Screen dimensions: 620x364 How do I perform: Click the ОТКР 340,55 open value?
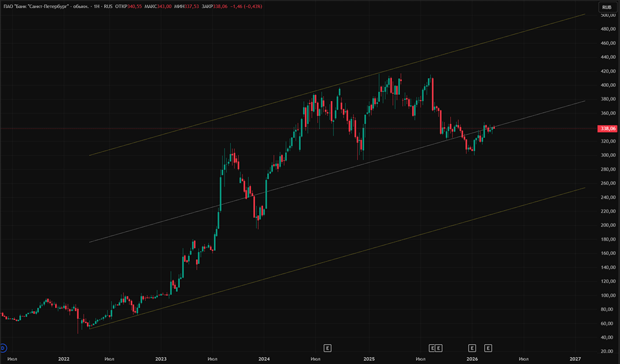coord(128,6)
